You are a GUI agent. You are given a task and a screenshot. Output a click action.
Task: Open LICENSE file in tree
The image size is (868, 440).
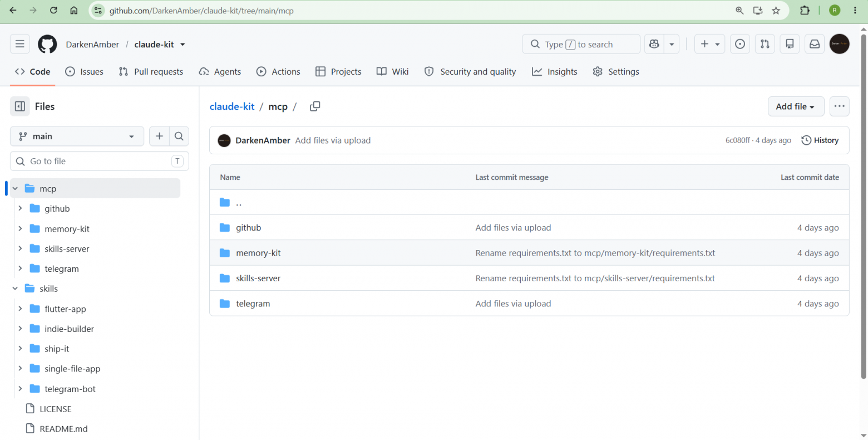(56, 409)
